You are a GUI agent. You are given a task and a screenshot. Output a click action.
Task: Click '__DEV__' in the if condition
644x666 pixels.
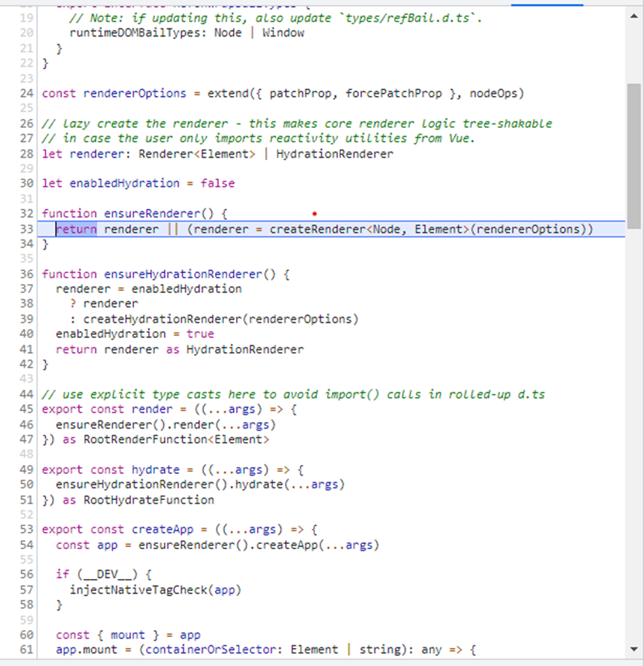(107, 574)
